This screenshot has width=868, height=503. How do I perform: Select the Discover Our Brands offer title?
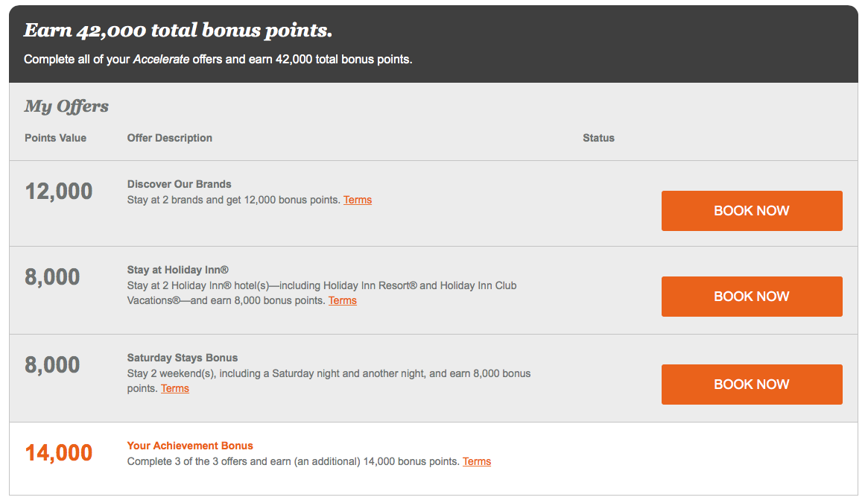point(180,185)
